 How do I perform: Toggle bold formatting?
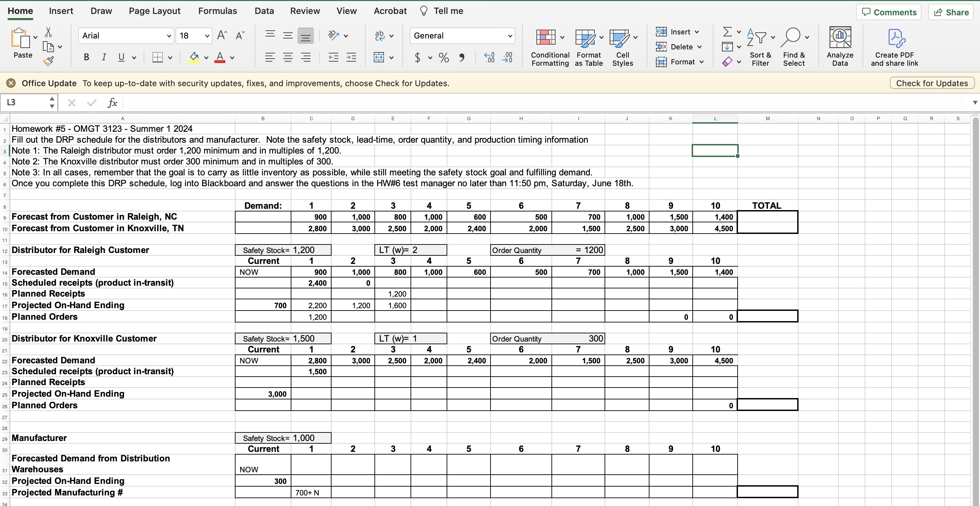86,58
